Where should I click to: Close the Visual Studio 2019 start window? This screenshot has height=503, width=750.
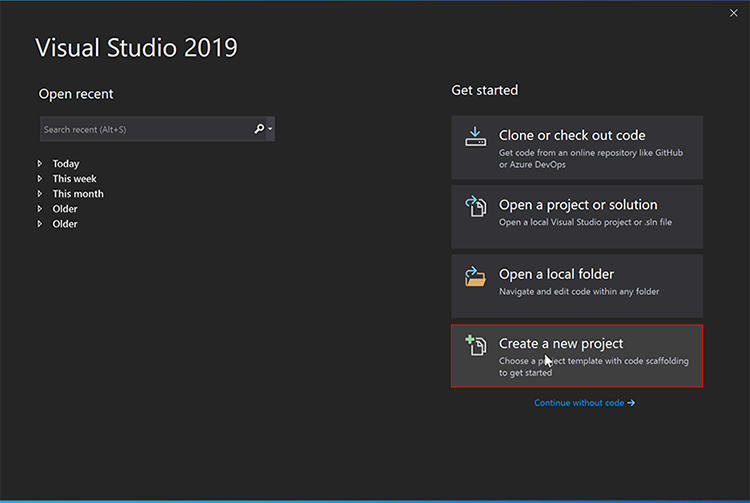click(733, 13)
